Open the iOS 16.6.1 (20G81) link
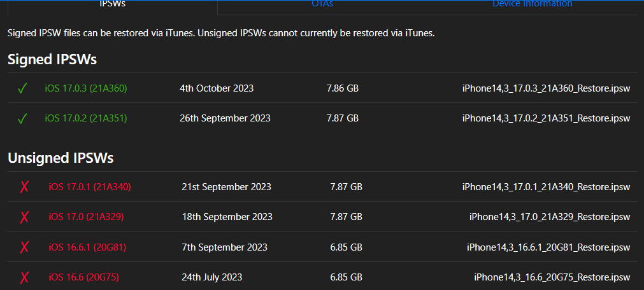Image resolution: width=644 pixels, height=290 pixels. tap(87, 247)
